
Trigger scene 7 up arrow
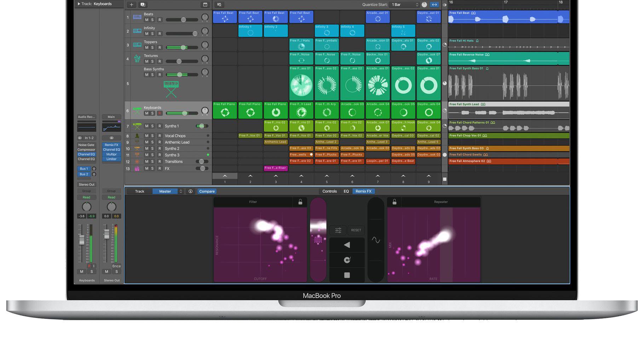(x=378, y=176)
